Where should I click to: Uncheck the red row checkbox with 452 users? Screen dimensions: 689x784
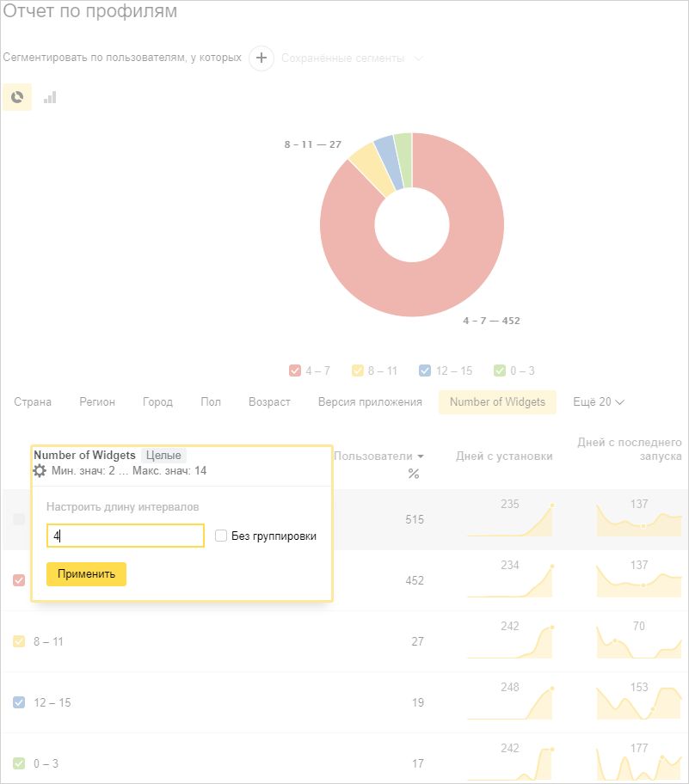point(19,580)
